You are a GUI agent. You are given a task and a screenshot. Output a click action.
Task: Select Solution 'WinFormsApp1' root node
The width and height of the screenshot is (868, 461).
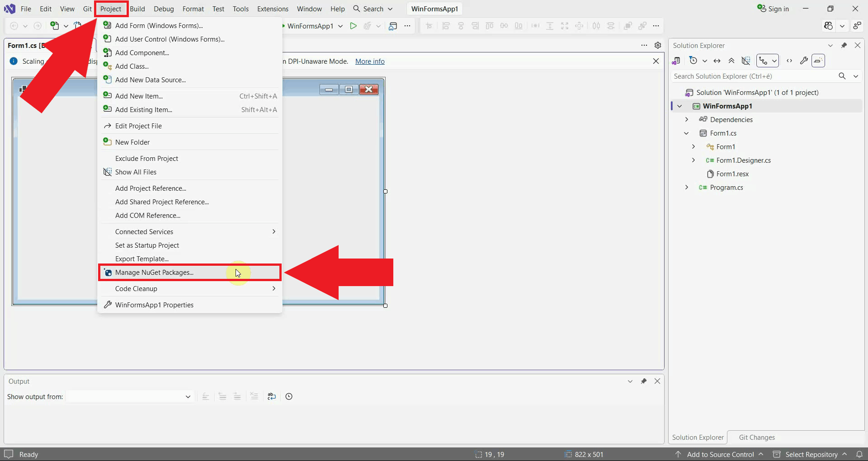point(757,92)
